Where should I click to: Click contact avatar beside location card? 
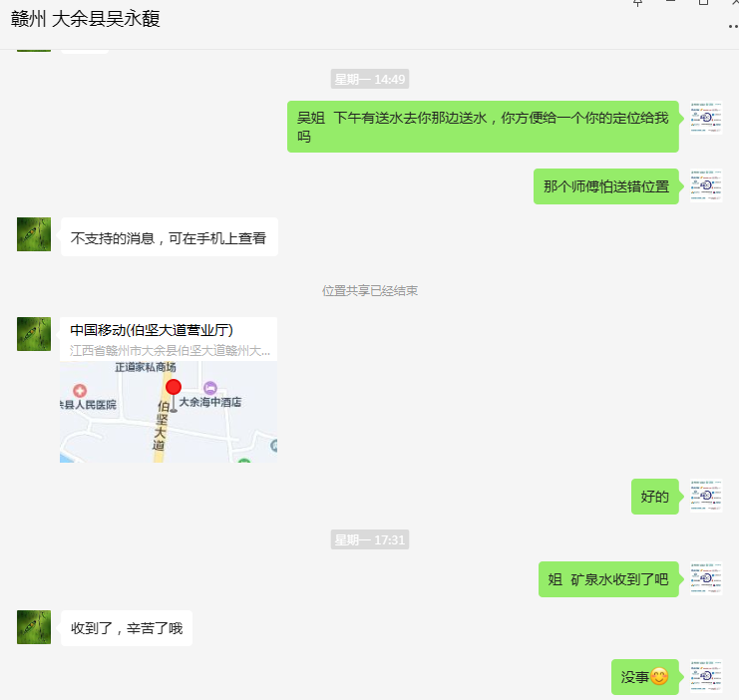point(34,334)
